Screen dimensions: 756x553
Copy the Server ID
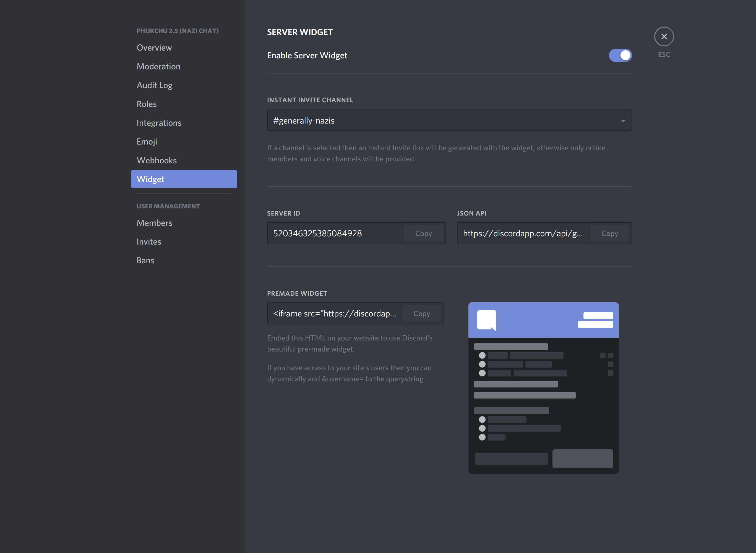coord(423,233)
